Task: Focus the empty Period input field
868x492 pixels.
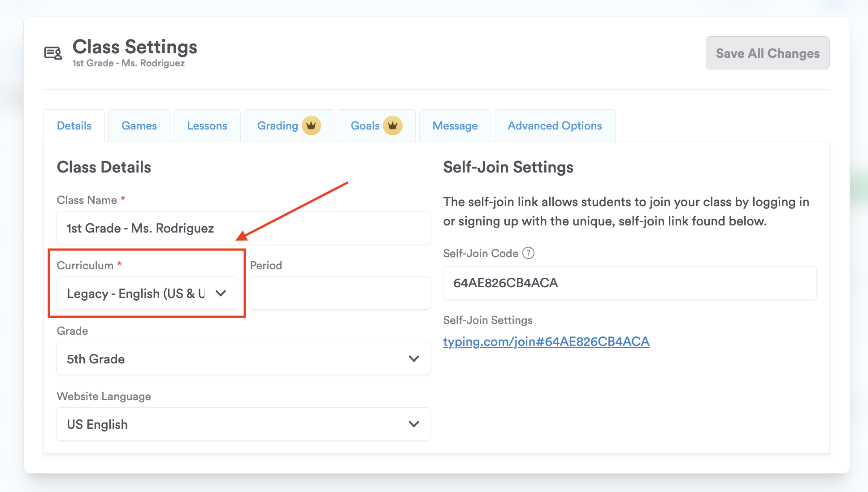Action: click(340, 293)
